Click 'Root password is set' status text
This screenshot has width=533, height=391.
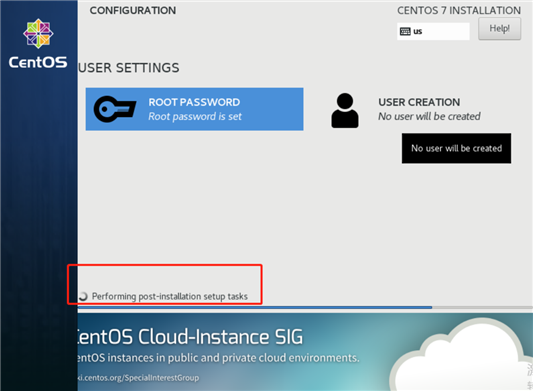[x=195, y=117]
